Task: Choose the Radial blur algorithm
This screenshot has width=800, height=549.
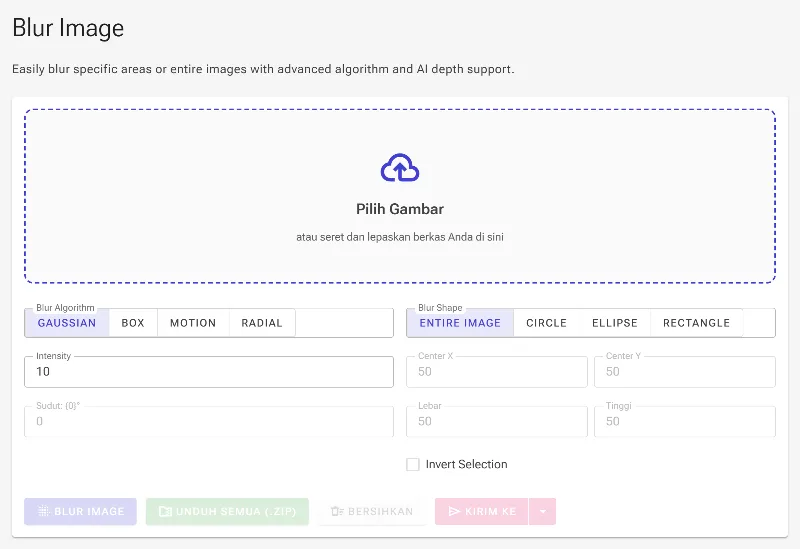Action: point(262,323)
